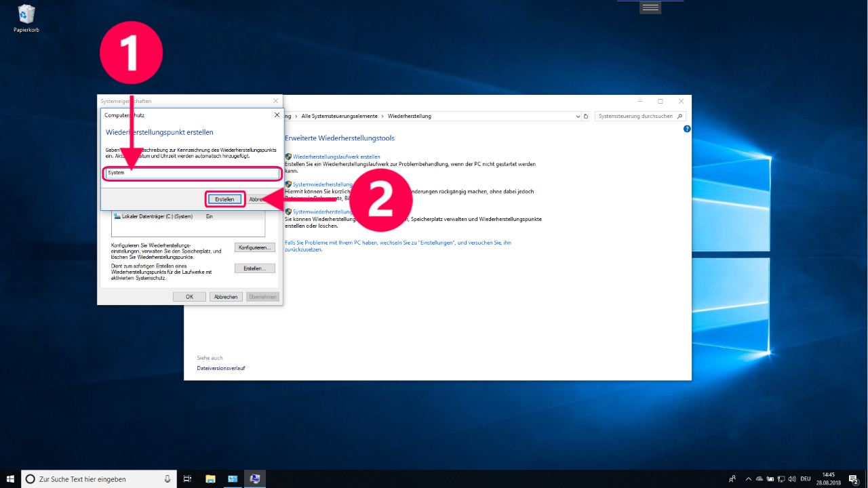
Task: Close the Systemeigenschaften window
Action: point(275,101)
